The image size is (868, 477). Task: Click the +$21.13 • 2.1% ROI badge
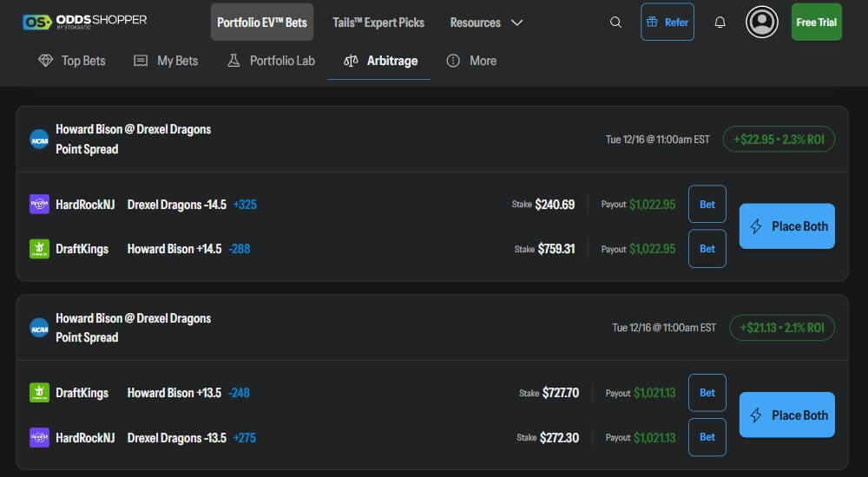782,328
